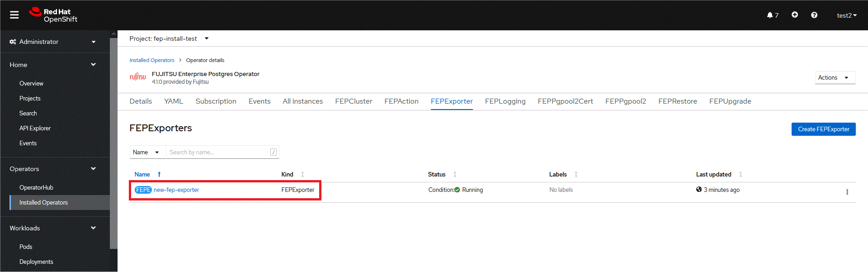
Task: Open Events in the sidebar
Action: [x=28, y=143]
